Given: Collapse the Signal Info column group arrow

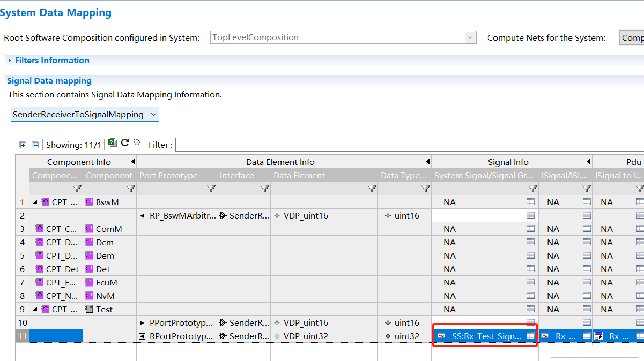Looking at the screenshot, I should 588,162.
